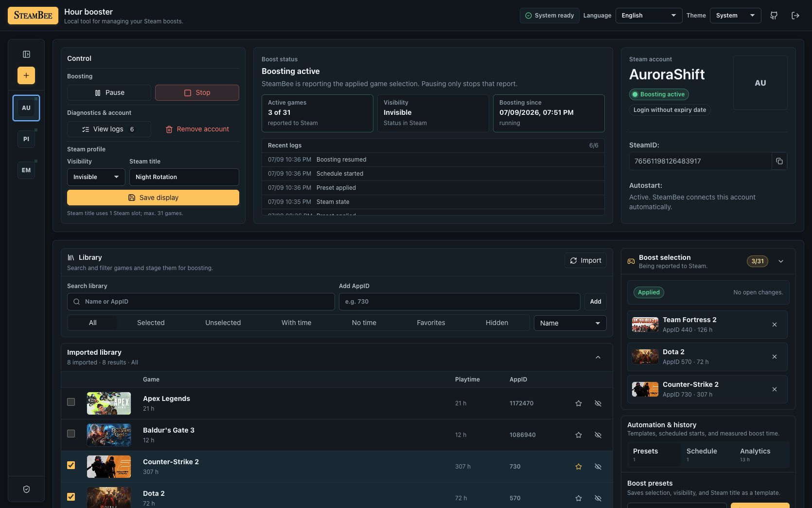812x508 pixels.
Task: Favorite Baldur's Gate 3 with star icon
Action: pos(579,435)
